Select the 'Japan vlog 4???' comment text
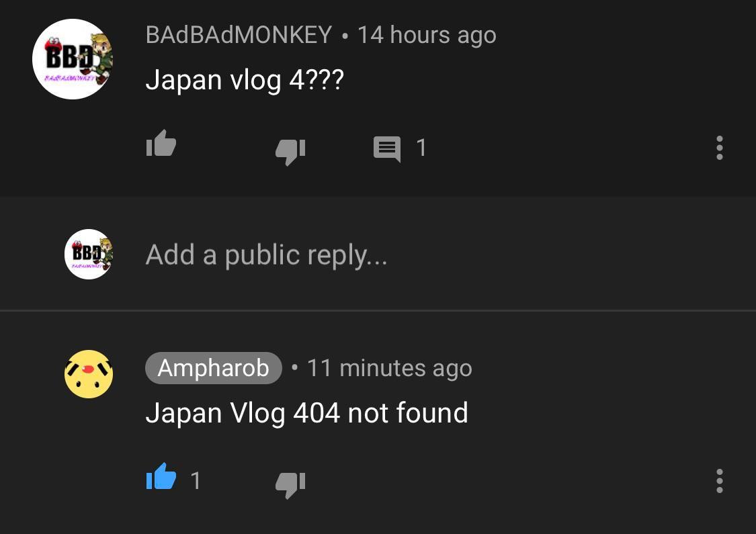Screen dimensions: 756x534 tap(245, 79)
